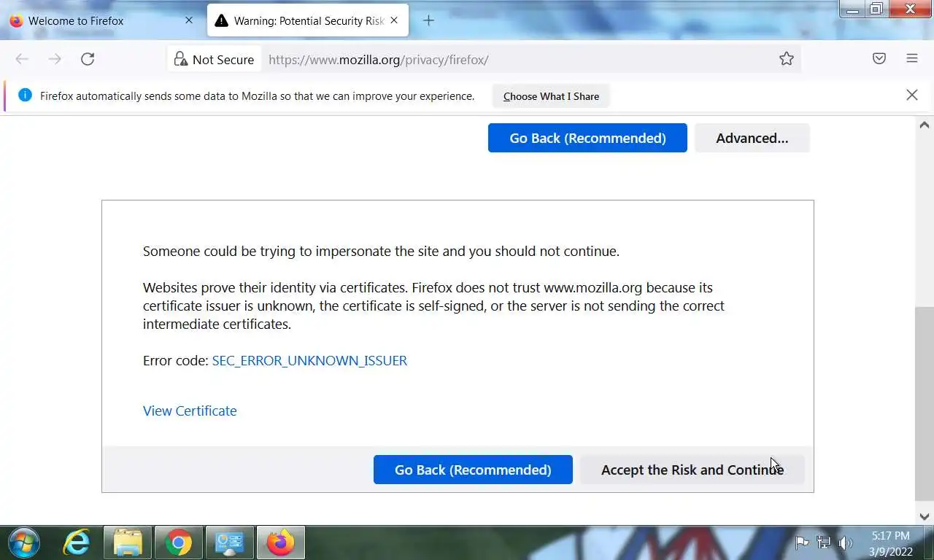Launch Internet Explorer from the taskbar
Screen dimensions: 934x560
76,543
